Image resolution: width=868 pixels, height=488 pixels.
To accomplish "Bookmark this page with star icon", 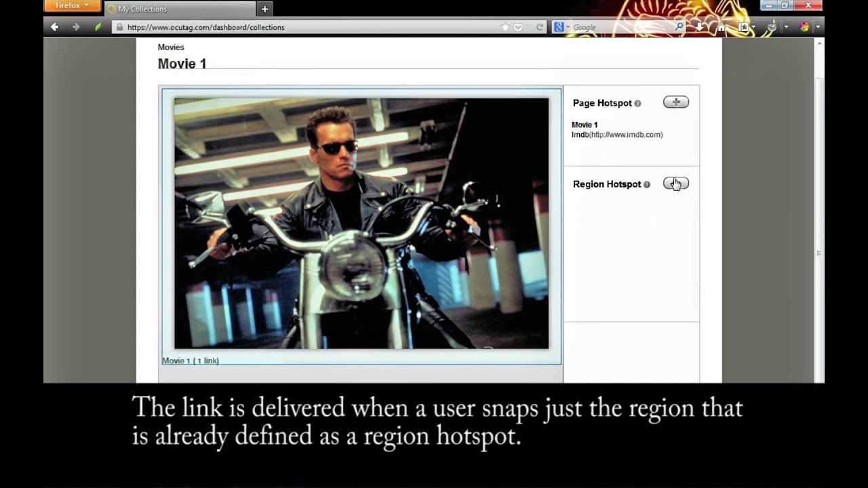I will point(505,27).
